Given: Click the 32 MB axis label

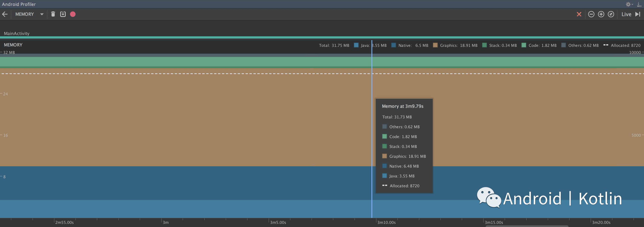Looking at the screenshot, I should tap(9, 52).
